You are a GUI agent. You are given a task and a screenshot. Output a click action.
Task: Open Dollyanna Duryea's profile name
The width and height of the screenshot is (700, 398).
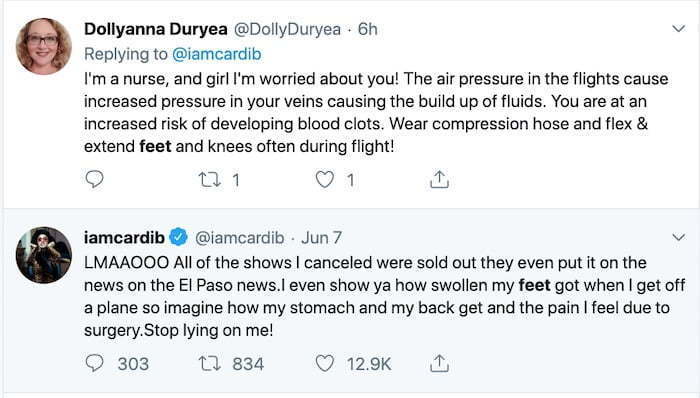[156, 29]
